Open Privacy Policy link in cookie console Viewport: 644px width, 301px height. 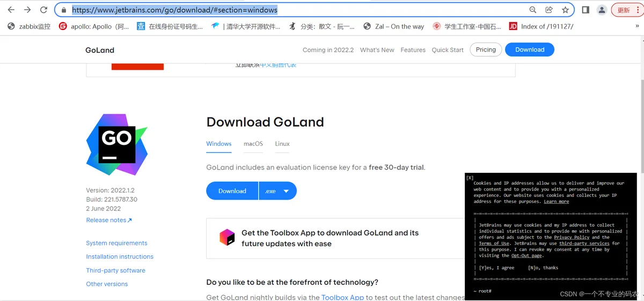point(572,237)
